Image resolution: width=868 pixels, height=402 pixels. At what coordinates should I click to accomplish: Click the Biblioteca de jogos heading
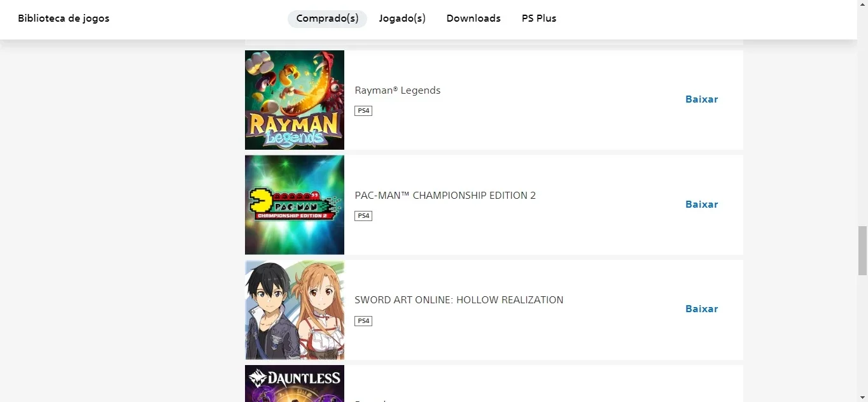point(64,18)
